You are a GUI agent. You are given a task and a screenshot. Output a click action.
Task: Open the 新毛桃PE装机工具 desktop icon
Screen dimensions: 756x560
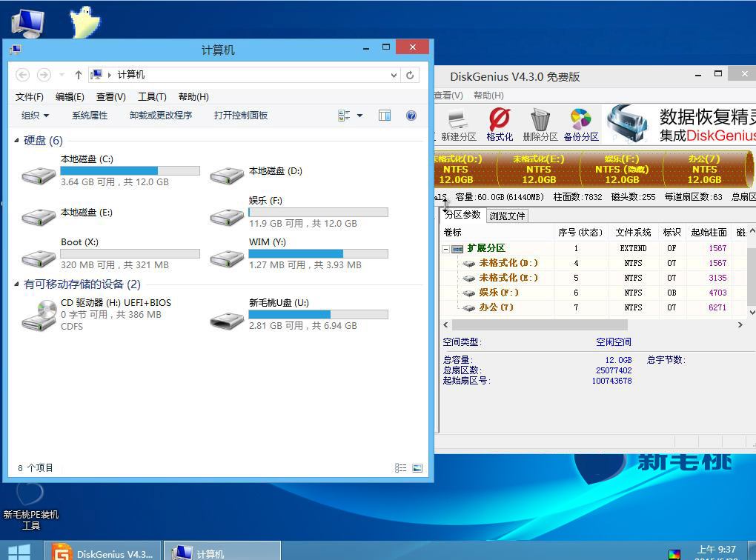pyautogui.click(x=30, y=506)
